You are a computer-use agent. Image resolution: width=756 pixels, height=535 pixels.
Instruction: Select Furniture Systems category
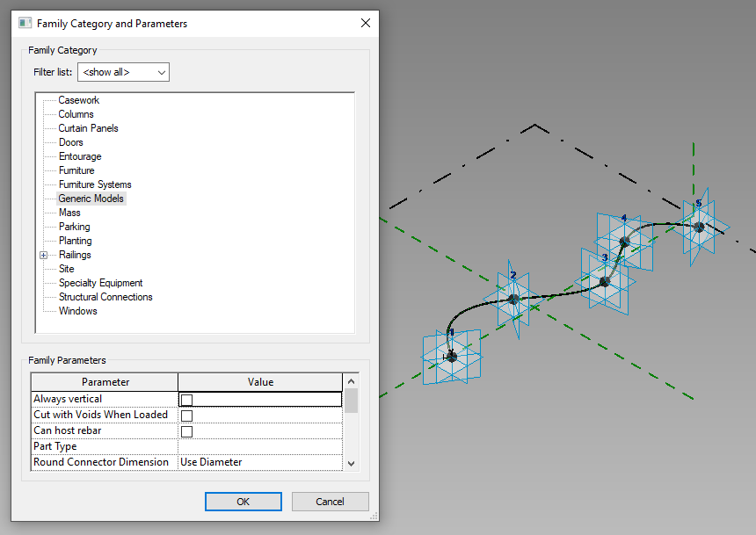click(95, 184)
